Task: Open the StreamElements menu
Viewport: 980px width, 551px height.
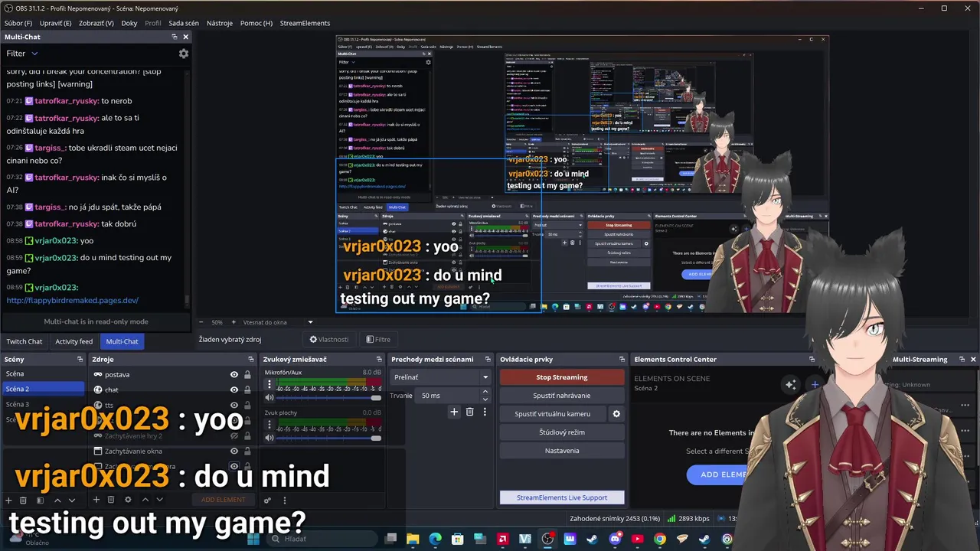Action: click(305, 23)
